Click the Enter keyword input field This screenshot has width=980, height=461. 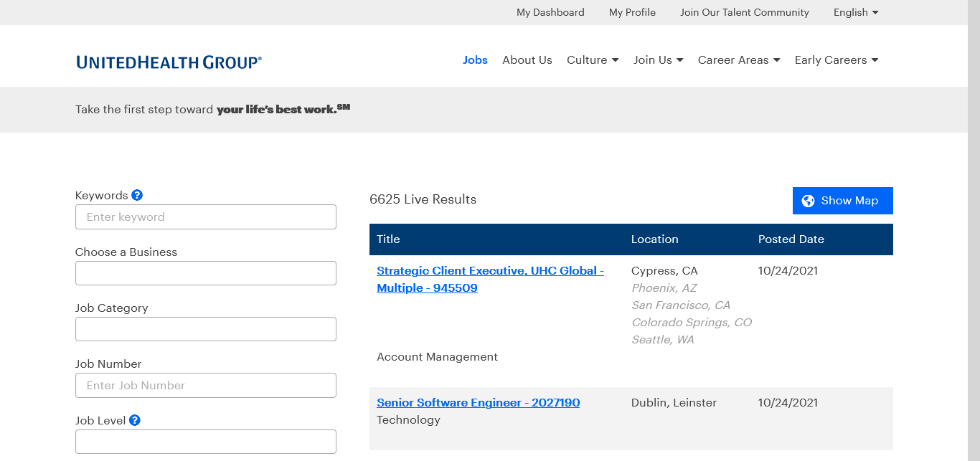point(206,217)
